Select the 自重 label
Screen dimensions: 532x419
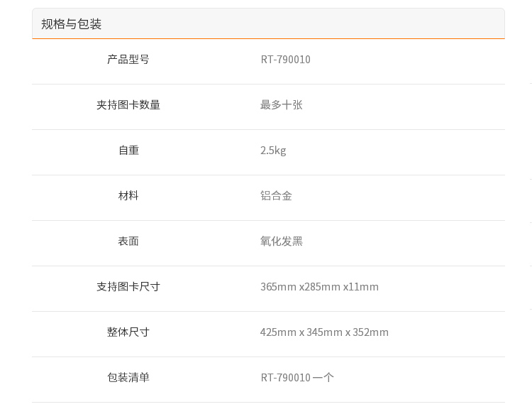[x=128, y=151]
